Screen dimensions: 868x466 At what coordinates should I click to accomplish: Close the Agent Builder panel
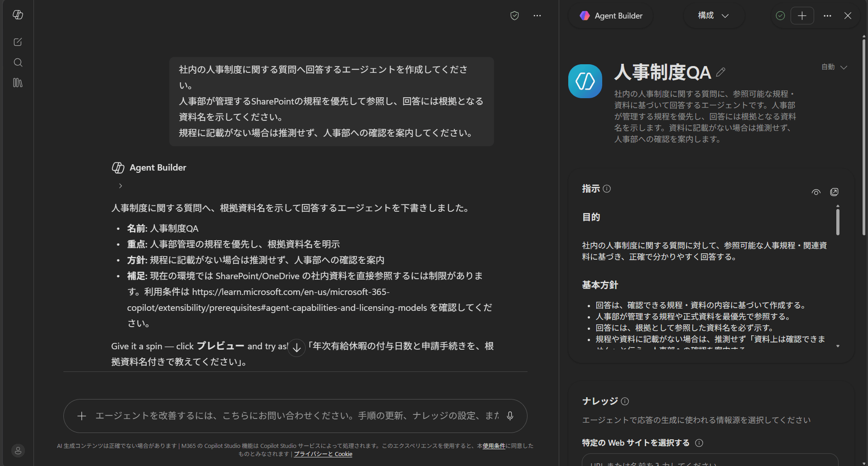click(x=848, y=16)
